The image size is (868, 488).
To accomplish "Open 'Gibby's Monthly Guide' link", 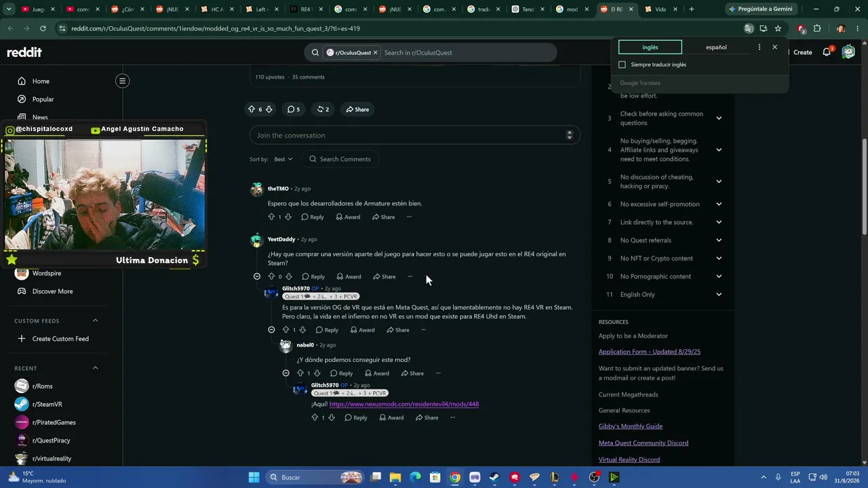I will click(x=631, y=426).
